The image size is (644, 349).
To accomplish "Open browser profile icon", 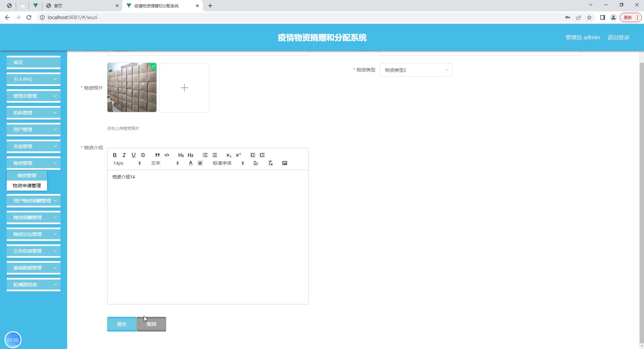I will [x=613, y=17].
